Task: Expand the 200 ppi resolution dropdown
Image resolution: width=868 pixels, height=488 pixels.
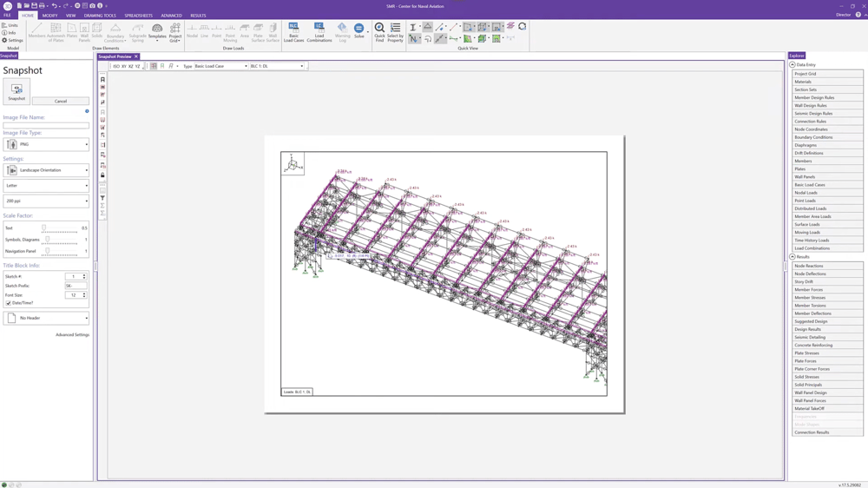Action: point(46,201)
